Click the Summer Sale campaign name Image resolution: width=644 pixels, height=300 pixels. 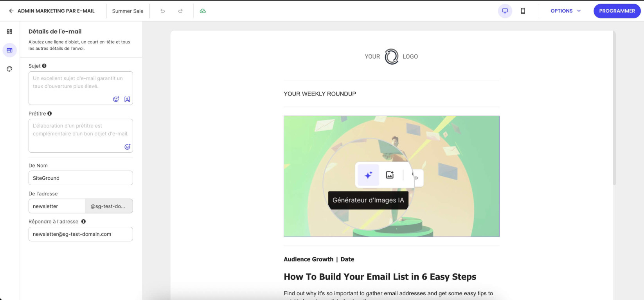point(128,11)
